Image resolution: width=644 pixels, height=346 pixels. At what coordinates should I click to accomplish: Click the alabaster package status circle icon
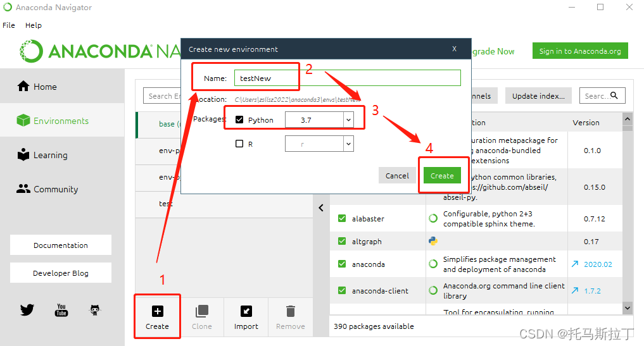pyautogui.click(x=433, y=218)
